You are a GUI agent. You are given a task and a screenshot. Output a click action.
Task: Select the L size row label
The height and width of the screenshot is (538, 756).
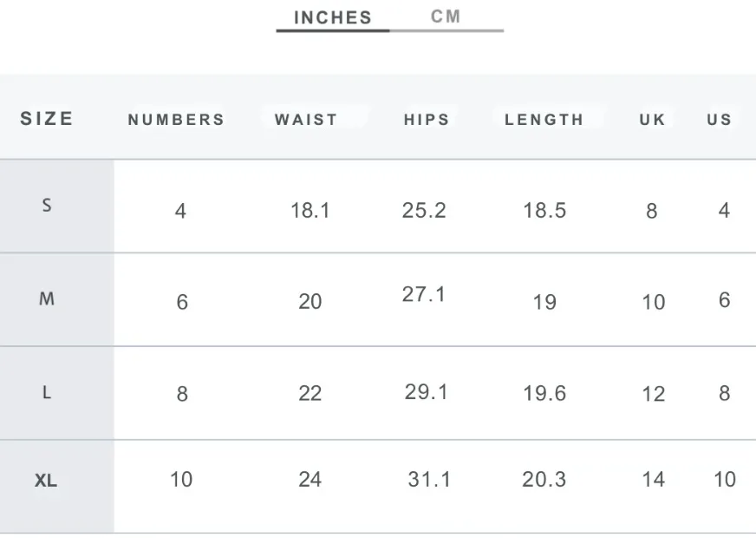[47, 393]
